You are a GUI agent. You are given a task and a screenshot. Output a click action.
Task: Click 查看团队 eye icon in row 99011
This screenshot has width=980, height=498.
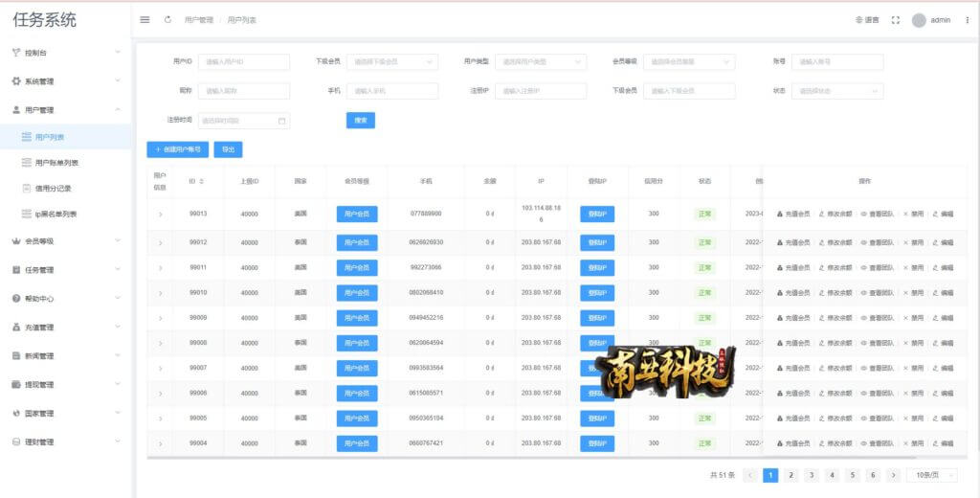pyautogui.click(x=864, y=268)
